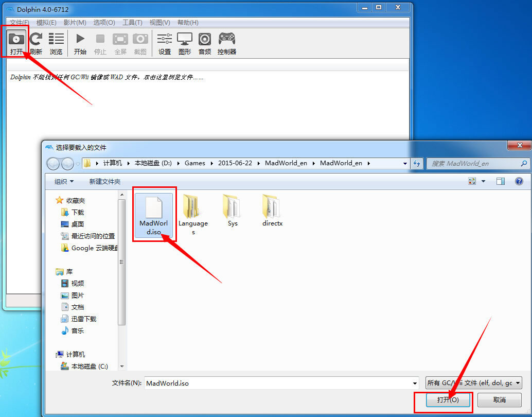Select Libraries (库) in sidebar
532x417 pixels.
pyautogui.click(x=64, y=272)
